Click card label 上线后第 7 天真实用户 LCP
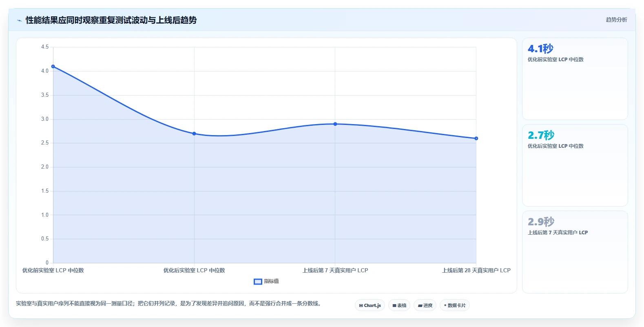644x327 pixels. [558, 233]
